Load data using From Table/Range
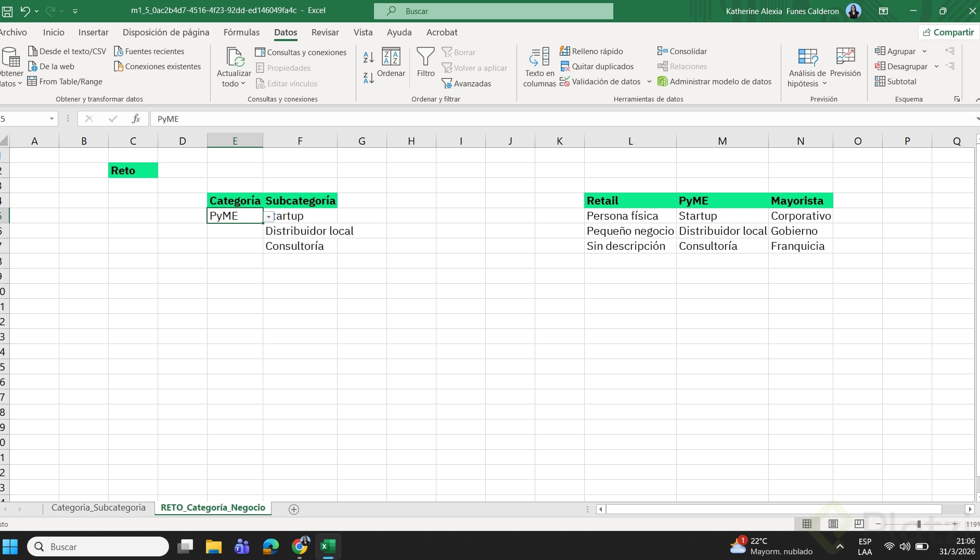 65,82
